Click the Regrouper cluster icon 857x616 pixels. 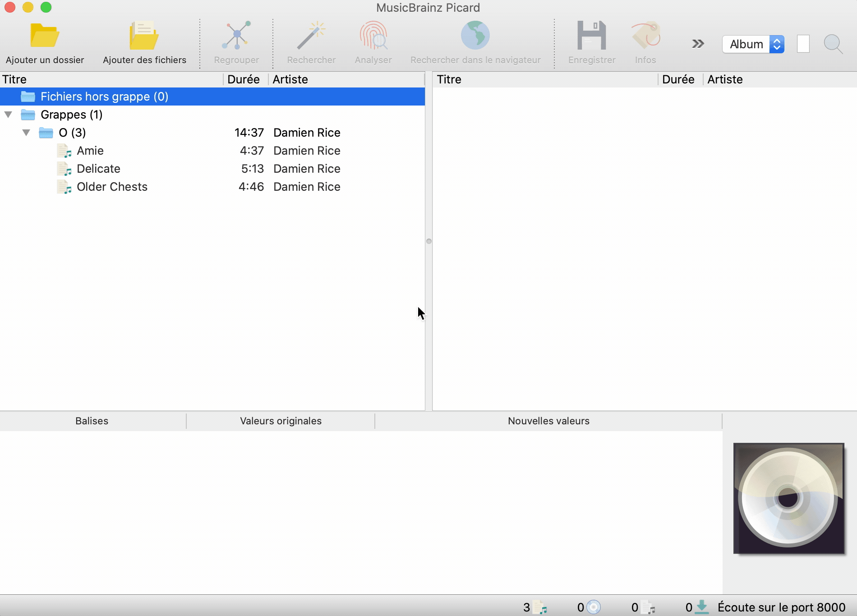[236, 36]
